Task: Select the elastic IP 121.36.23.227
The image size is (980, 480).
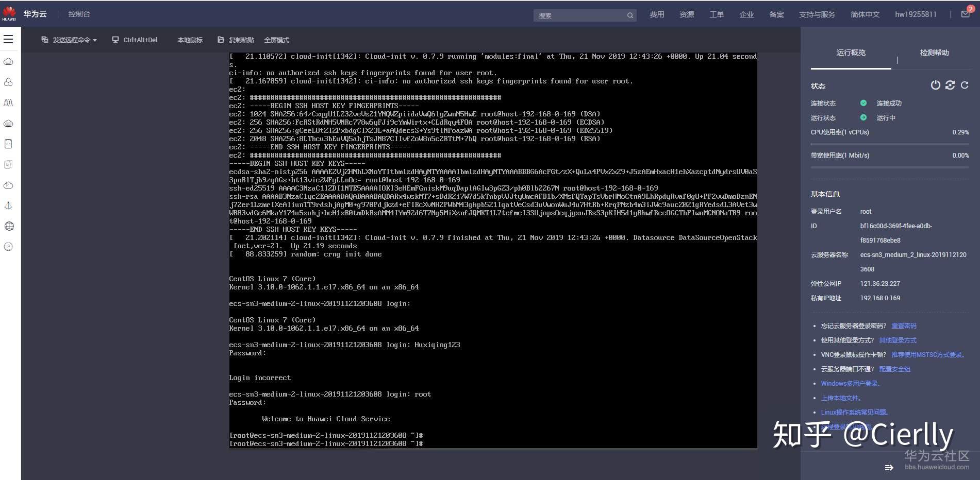Action: click(880, 283)
